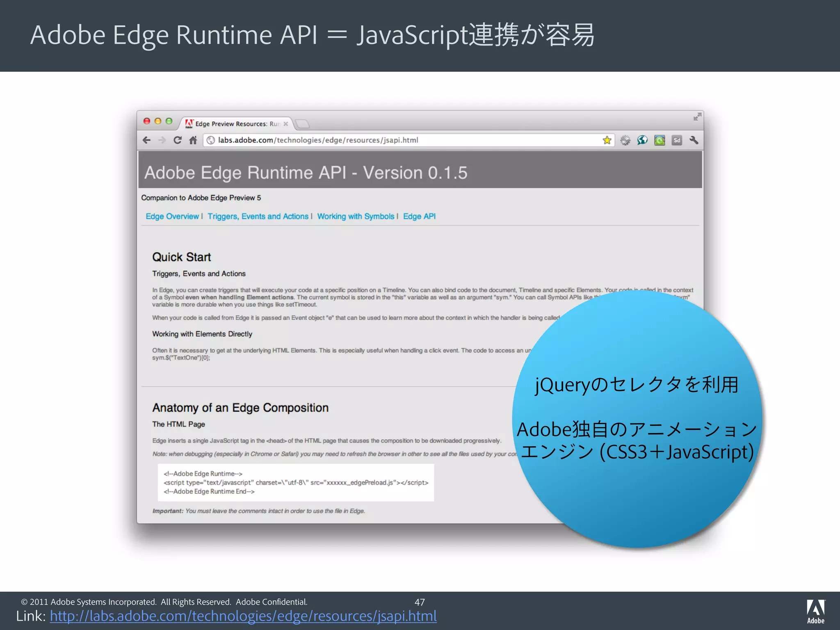Go to the home page icon

pos(193,140)
